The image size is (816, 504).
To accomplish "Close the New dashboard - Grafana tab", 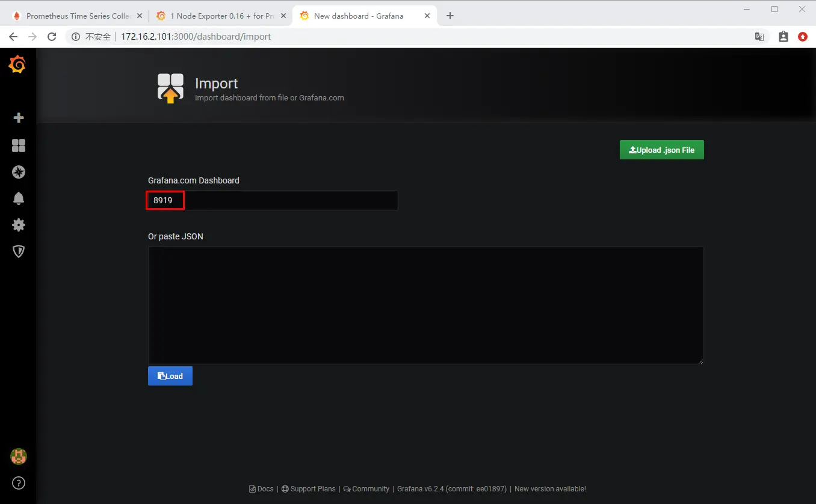I will click(x=427, y=16).
